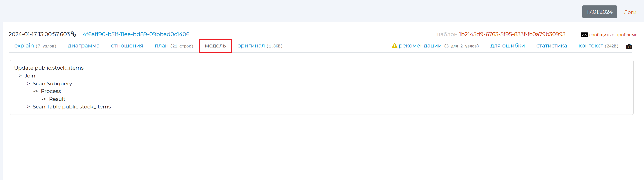Click the chain link icon beside timestamp
Screen dimensions: 644x180
73,34
